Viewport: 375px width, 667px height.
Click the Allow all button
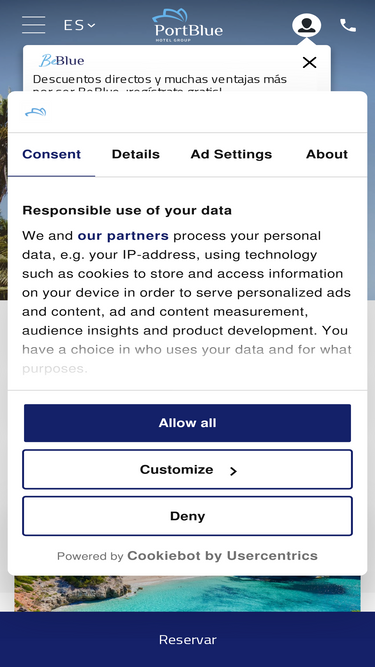(188, 423)
